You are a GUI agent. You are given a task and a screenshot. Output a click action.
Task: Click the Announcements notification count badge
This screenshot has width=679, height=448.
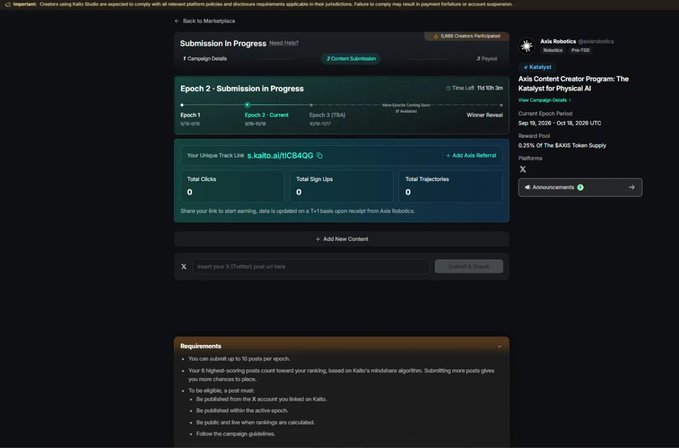[580, 187]
